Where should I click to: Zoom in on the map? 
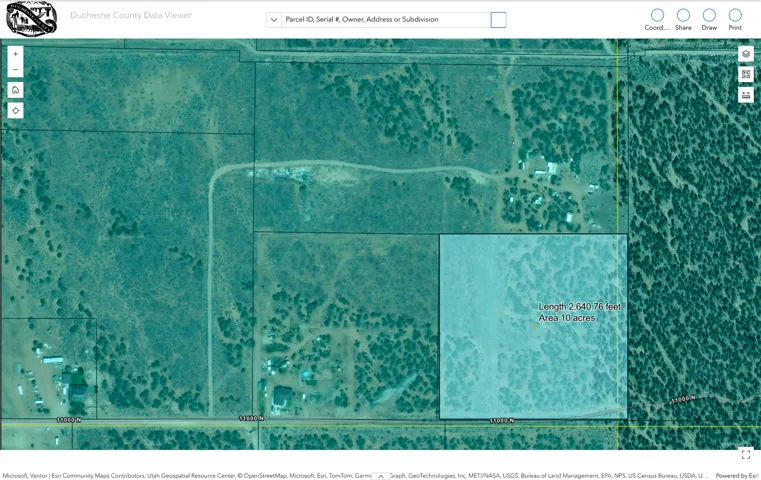tap(16, 54)
